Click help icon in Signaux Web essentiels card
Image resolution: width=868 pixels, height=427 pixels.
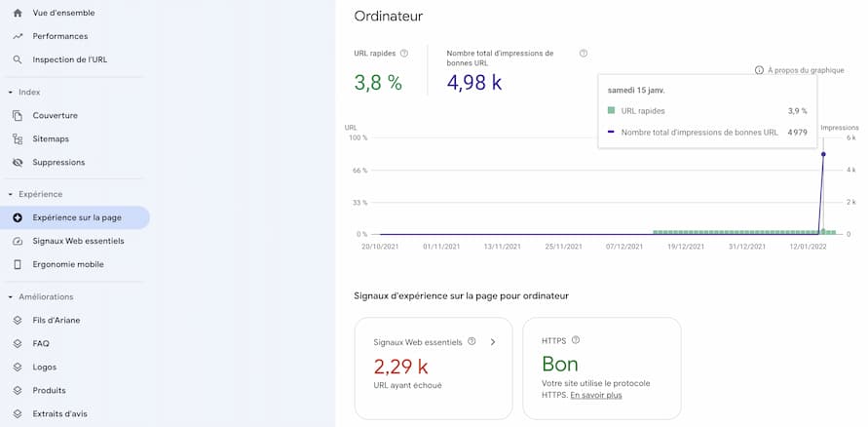click(x=472, y=341)
